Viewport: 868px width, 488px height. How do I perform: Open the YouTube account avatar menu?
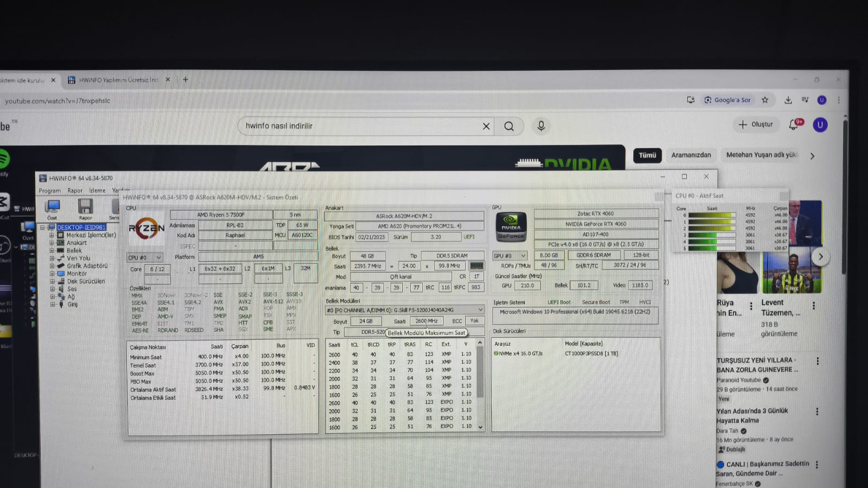tap(820, 125)
